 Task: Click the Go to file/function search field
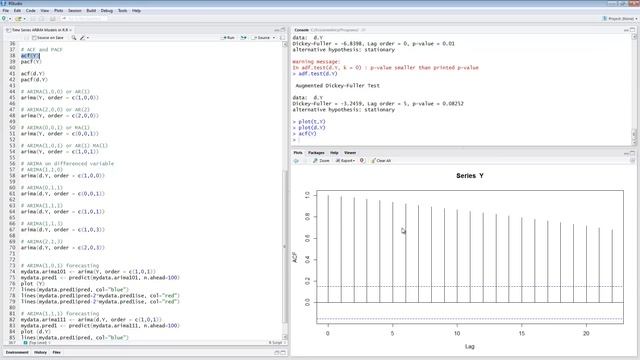click(x=84, y=19)
